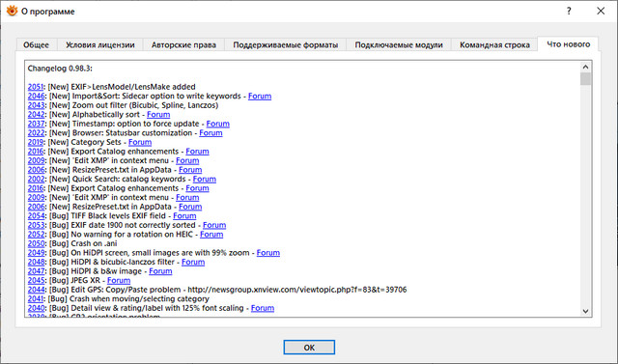The width and height of the screenshot is (618, 364).
Task: Open bug link 2045
Action: (x=36, y=281)
